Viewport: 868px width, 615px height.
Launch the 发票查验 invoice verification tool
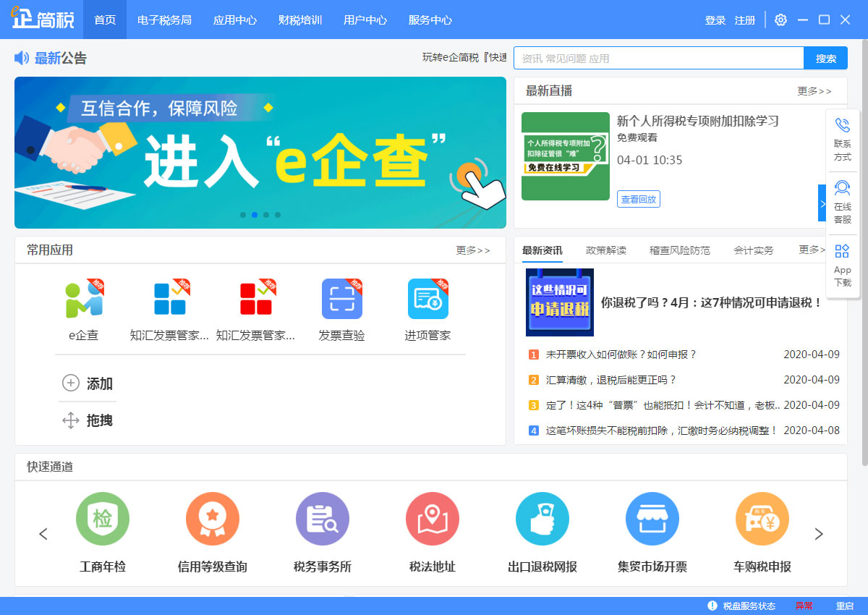point(341,298)
